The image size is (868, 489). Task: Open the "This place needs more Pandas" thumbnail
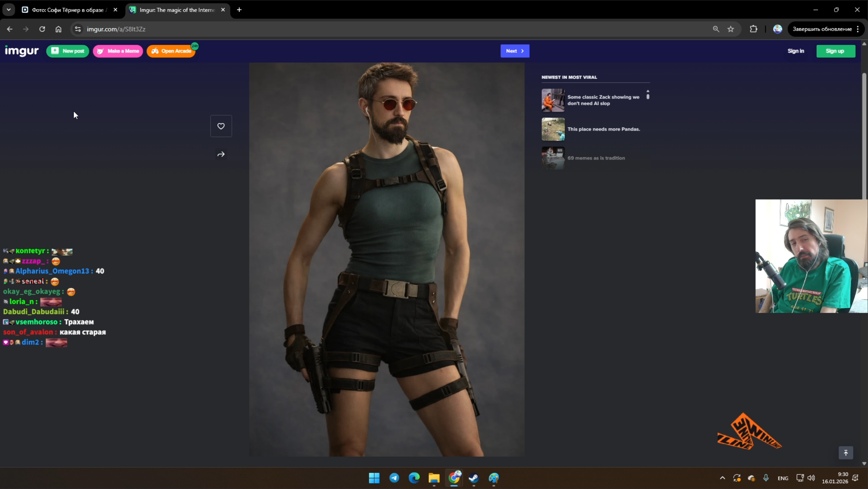click(553, 129)
